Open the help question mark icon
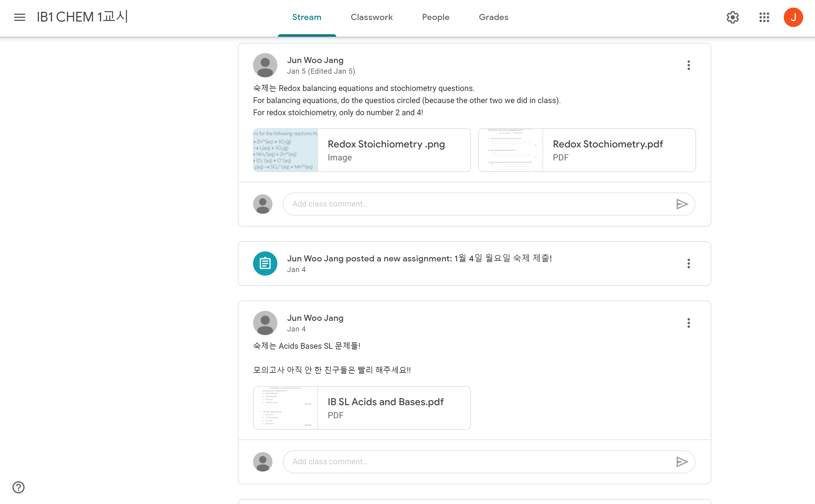The height and width of the screenshot is (504, 815). (19, 487)
